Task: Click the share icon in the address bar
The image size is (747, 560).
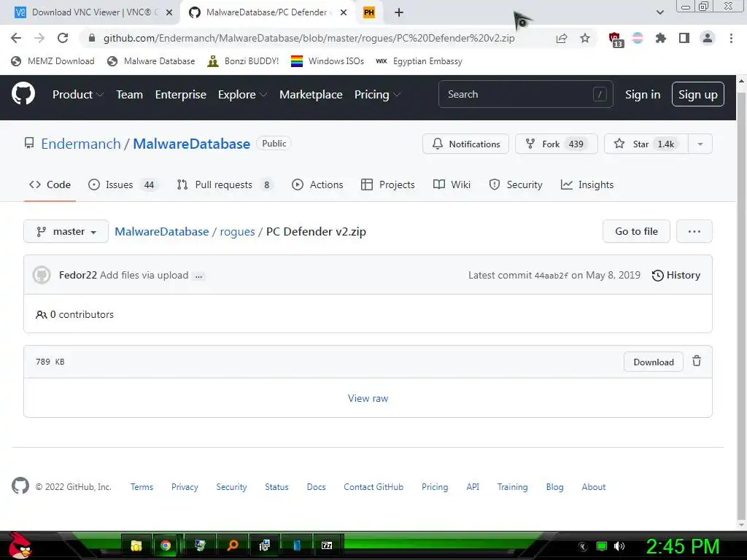Action: pyautogui.click(x=562, y=38)
